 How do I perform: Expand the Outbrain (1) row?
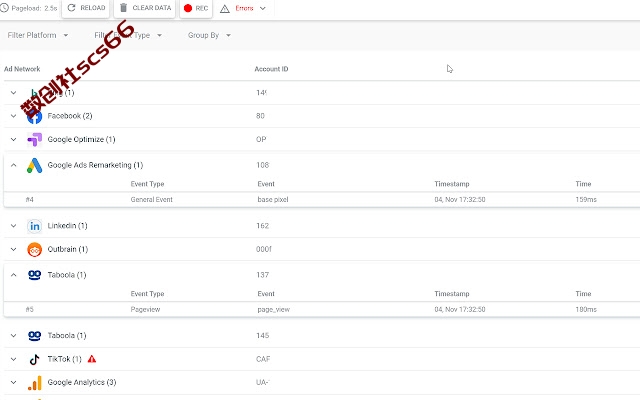tap(13, 249)
